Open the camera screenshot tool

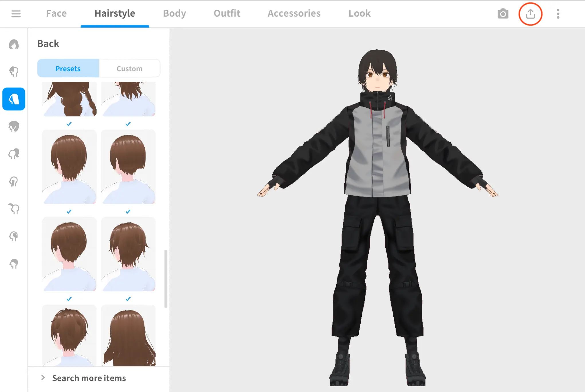tap(503, 13)
